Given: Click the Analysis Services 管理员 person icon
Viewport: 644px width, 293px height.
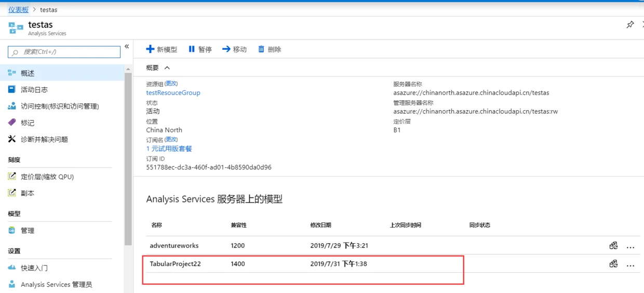Looking at the screenshot, I should 12,284.
